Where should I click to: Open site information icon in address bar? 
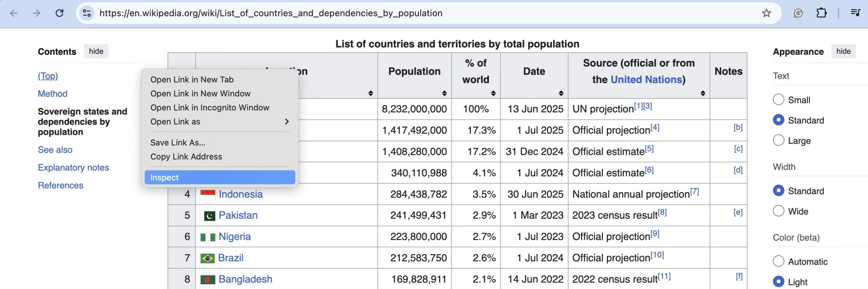tap(87, 13)
